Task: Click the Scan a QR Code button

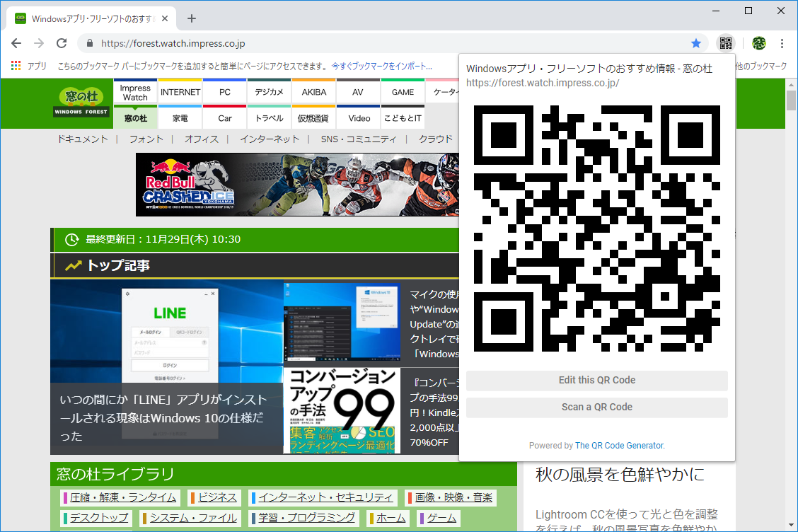Action: point(596,407)
